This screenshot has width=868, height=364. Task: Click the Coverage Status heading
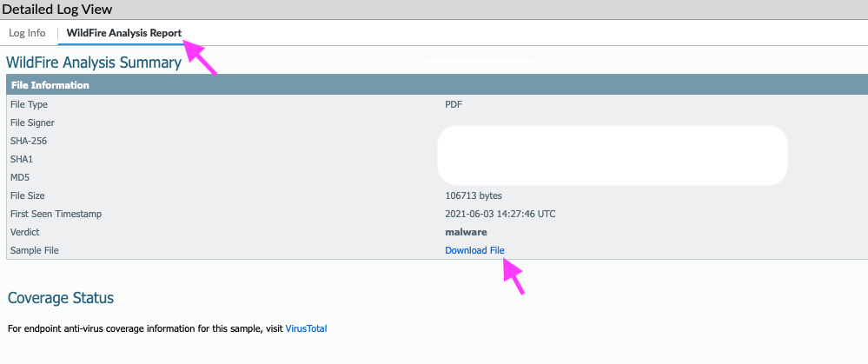(61, 298)
